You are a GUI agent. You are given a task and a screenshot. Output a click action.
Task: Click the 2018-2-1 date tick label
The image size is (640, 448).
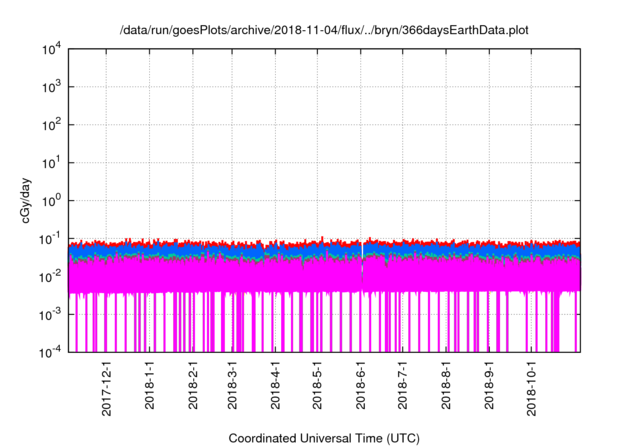193,385
